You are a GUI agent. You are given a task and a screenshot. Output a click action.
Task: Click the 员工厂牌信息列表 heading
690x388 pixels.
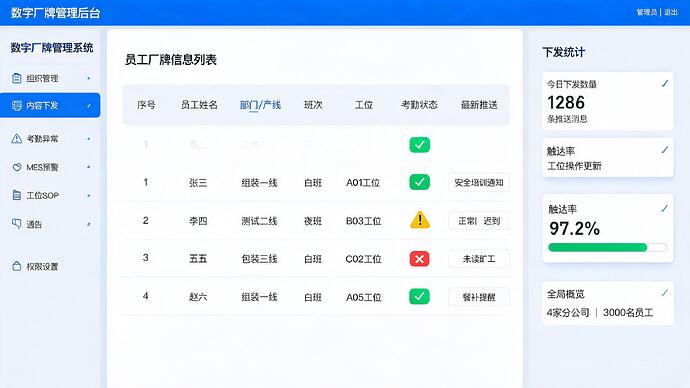[x=171, y=59]
